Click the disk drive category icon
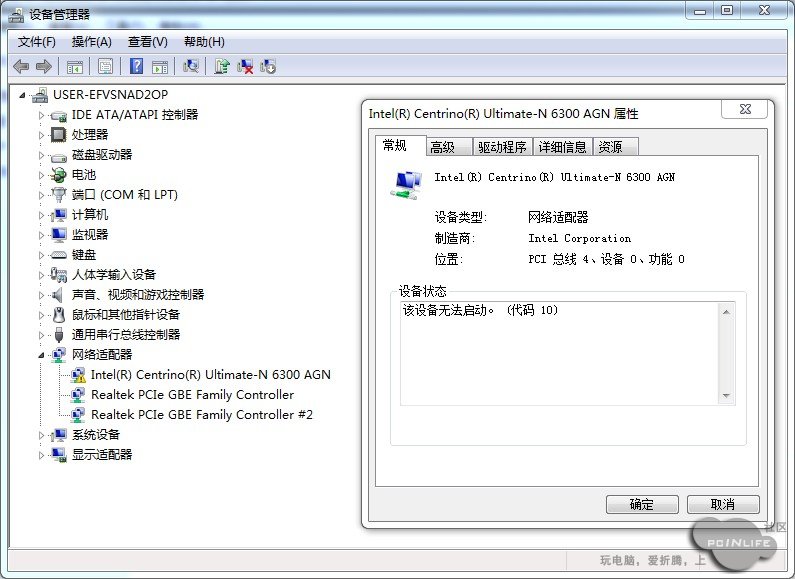Viewport: 795px width, 579px height. click(x=59, y=156)
